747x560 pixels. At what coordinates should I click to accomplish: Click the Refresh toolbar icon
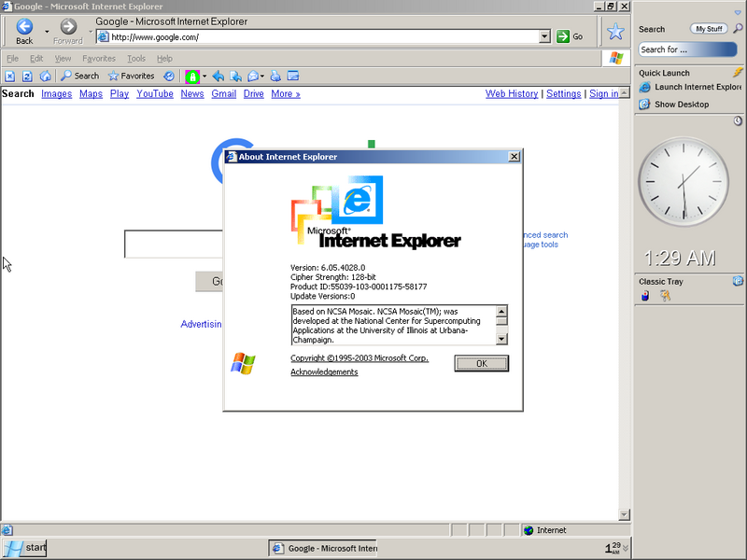tap(27, 77)
